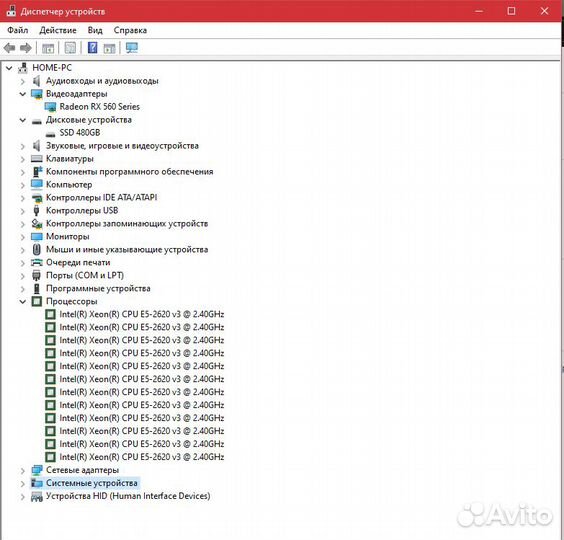Select the Контроллеры USB label

point(82,210)
